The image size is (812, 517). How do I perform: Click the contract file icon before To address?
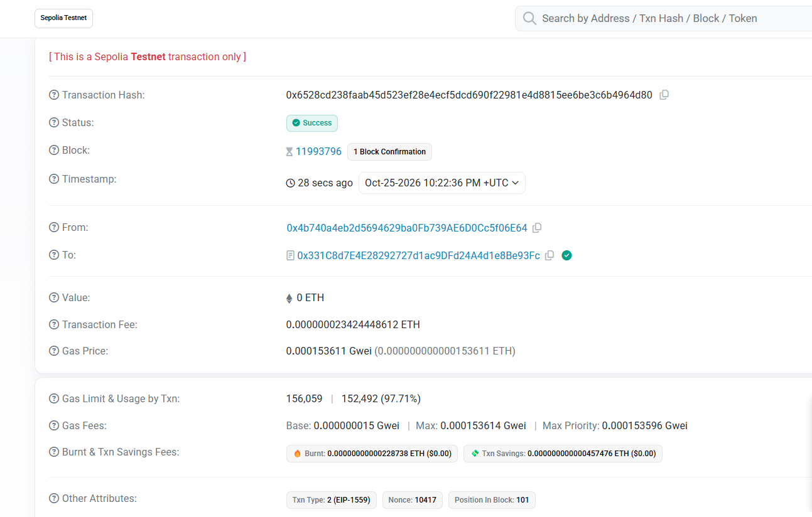(290, 256)
